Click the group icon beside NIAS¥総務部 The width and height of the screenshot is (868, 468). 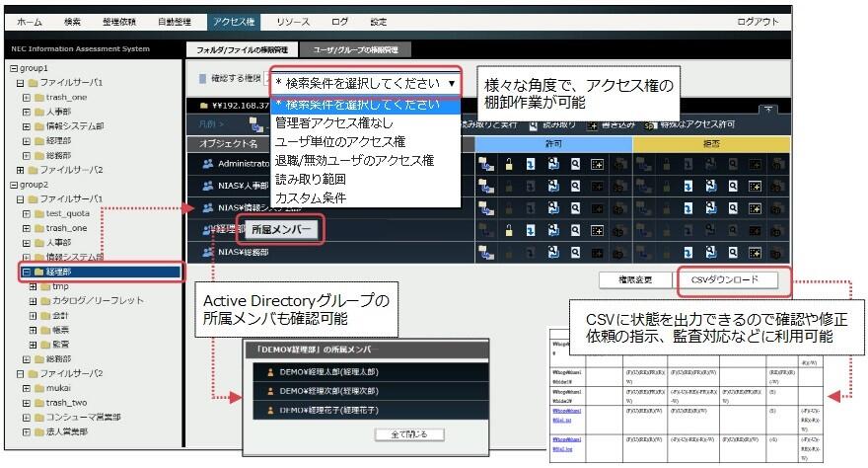[x=208, y=252]
